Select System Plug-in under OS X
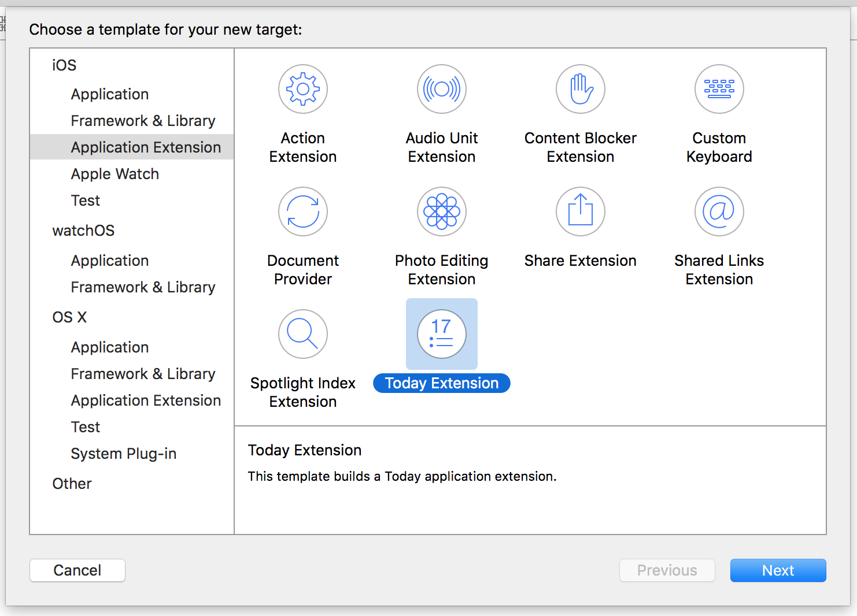857x616 pixels. (123, 454)
